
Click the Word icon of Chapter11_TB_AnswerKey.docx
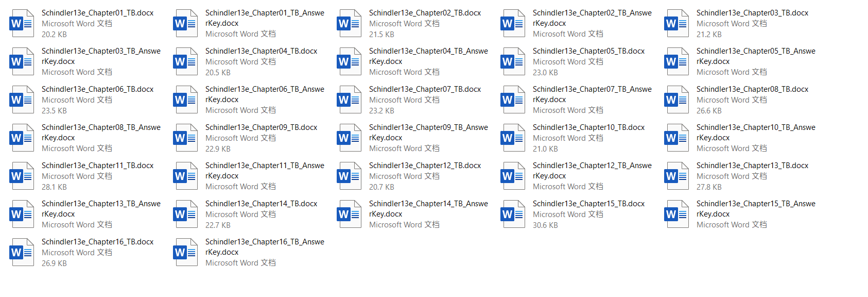click(185, 176)
